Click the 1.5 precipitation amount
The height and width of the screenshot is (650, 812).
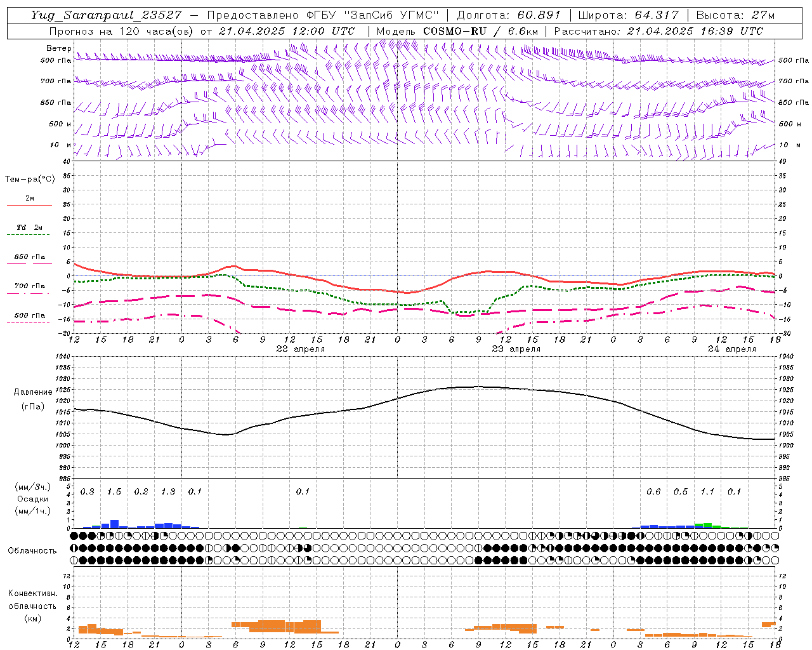[x=114, y=492]
